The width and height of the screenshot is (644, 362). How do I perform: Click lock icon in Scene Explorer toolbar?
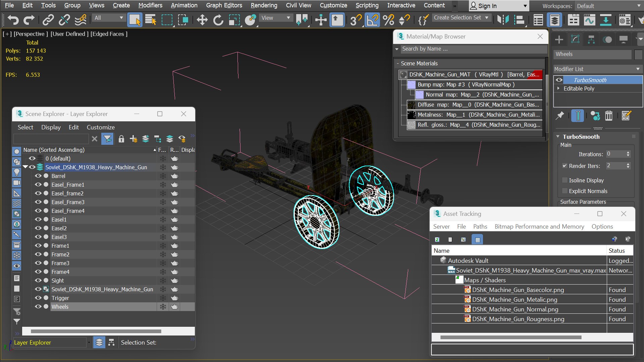pos(121,139)
